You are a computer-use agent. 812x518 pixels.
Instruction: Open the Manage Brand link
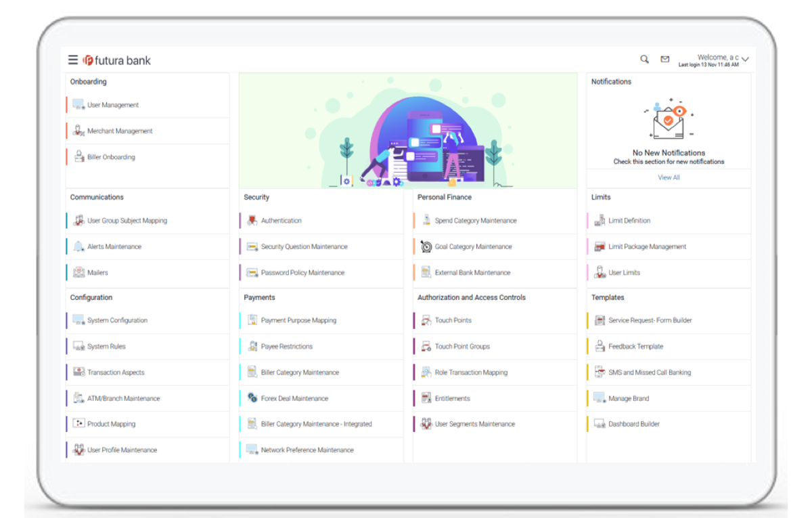(x=629, y=398)
